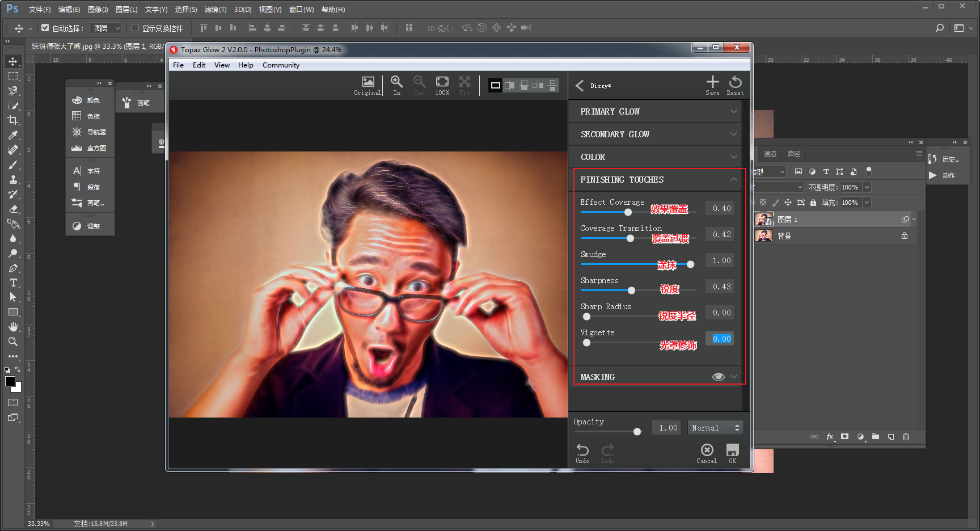Click the Opacity slider handle in Topaz

(637, 432)
